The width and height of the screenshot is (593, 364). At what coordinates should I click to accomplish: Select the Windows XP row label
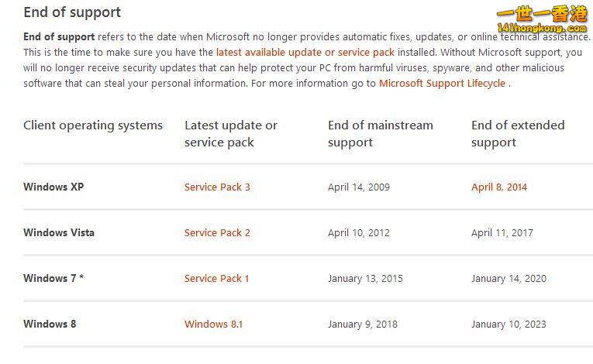[x=53, y=187]
